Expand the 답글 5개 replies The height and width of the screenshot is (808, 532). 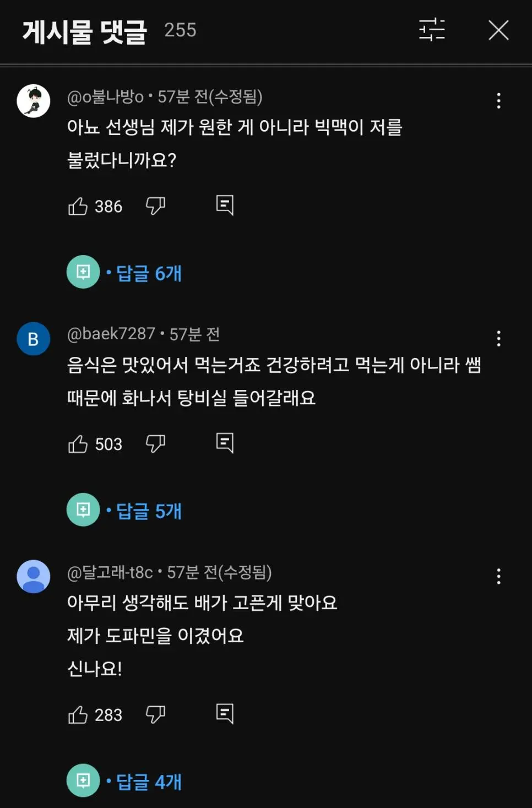tap(149, 511)
